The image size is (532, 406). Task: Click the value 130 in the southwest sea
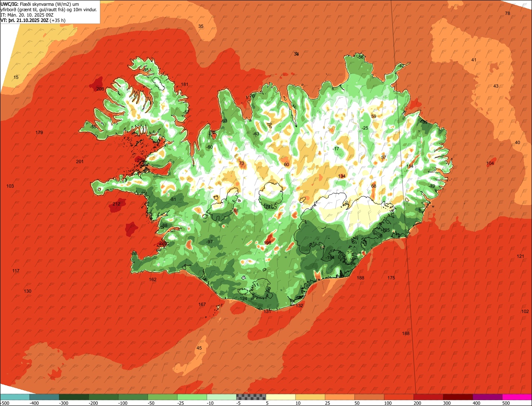[27, 291]
